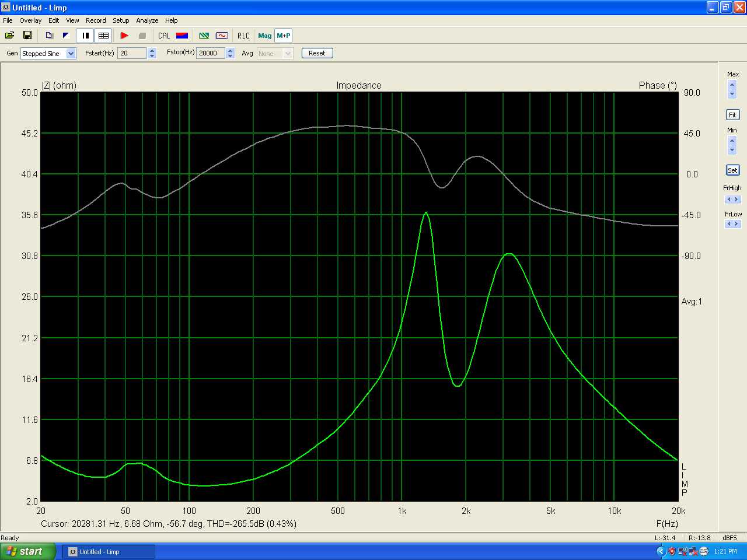Raise graph Max with up arrow
This screenshot has height=560, width=747.
tap(732, 85)
